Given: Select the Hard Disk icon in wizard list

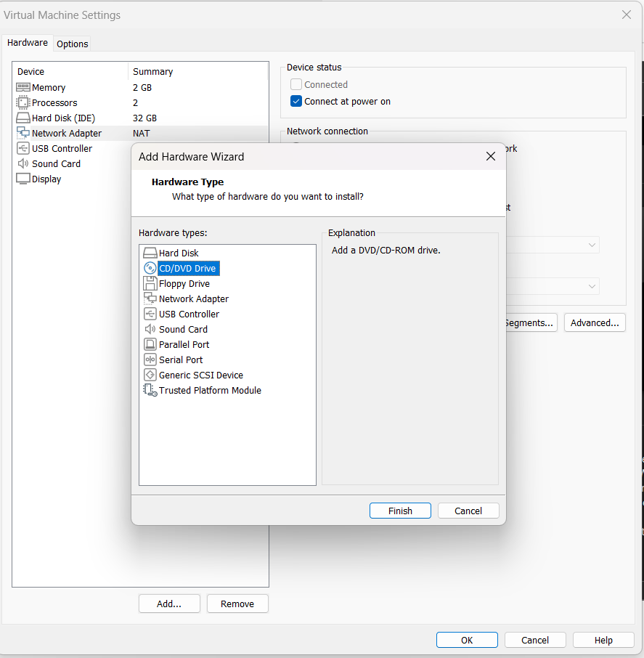Looking at the screenshot, I should 150,253.
